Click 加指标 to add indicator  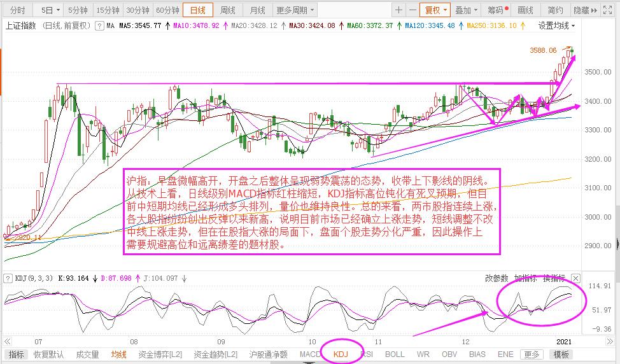[525, 278]
